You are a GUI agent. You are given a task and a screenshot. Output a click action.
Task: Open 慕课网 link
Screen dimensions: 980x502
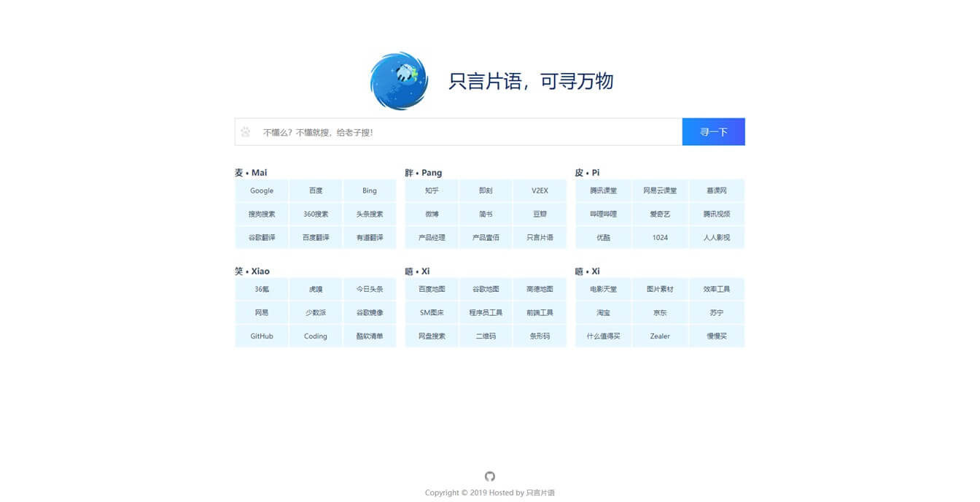tap(717, 190)
